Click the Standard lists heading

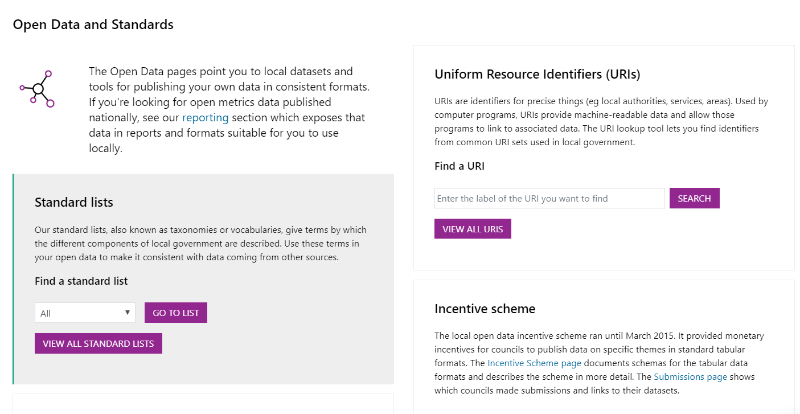74,203
